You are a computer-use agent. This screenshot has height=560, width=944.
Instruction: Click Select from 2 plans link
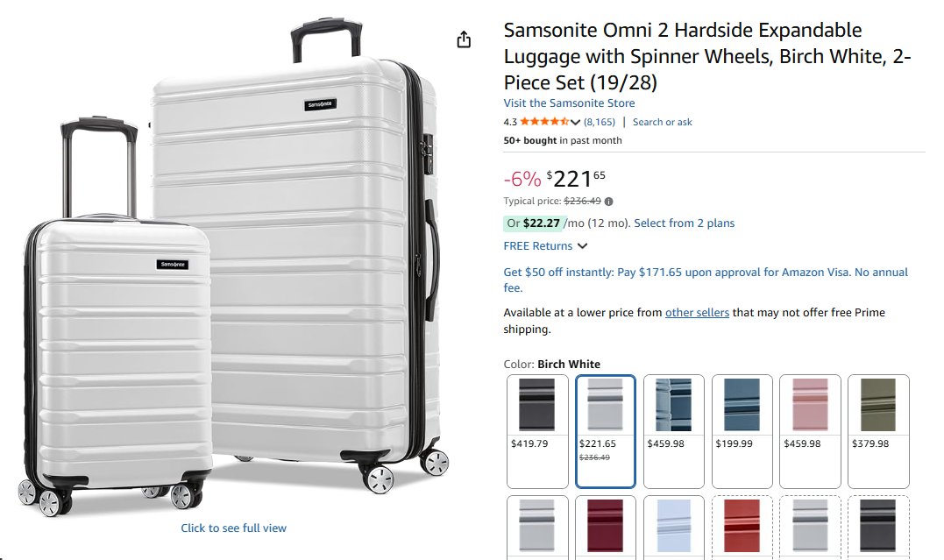[x=684, y=223]
